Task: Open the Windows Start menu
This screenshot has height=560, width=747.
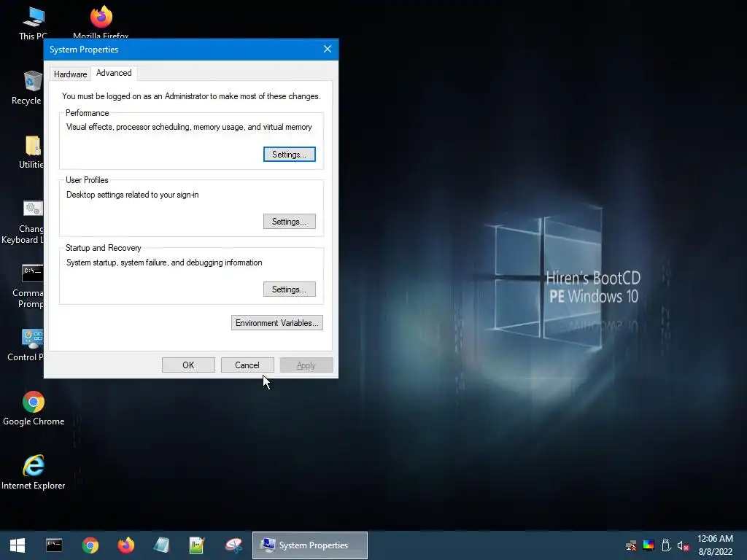Action: point(18,545)
